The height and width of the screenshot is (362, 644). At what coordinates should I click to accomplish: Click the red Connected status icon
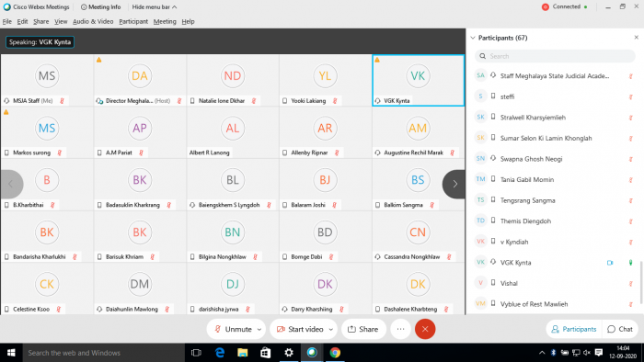tap(546, 7)
